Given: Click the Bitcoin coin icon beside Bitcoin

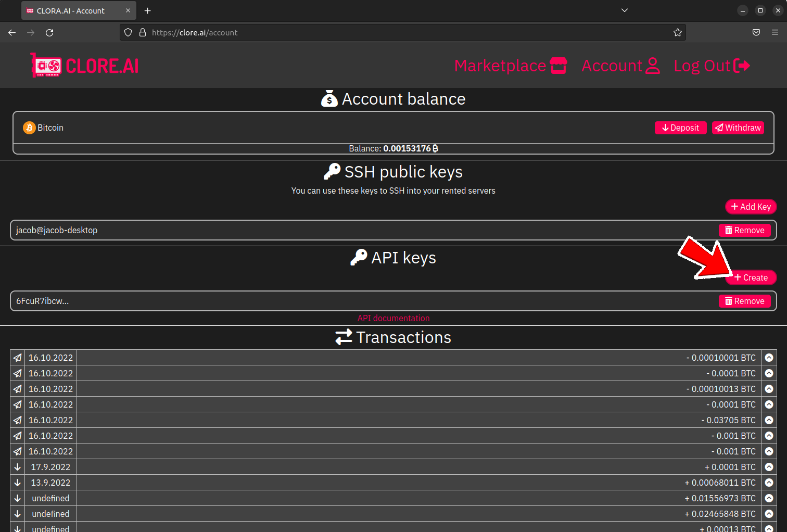Looking at the screenshot, I should pyautogui.click(x=29, y=128).
